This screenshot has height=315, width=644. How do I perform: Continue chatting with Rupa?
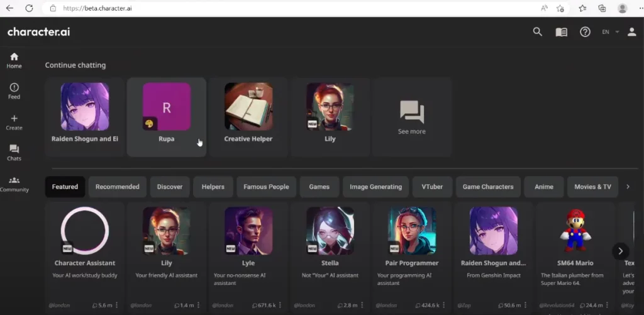pyautogui.click(x=166, y=117)
